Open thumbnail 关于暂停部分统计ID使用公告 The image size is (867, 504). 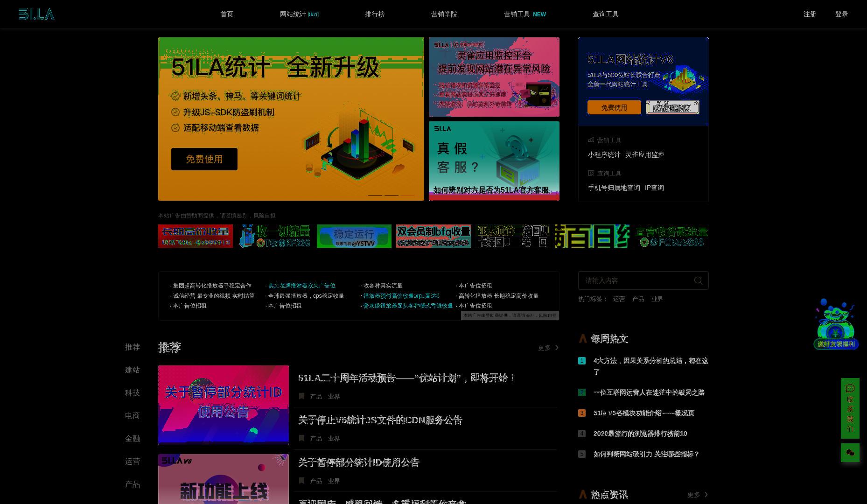coord(224,405)
